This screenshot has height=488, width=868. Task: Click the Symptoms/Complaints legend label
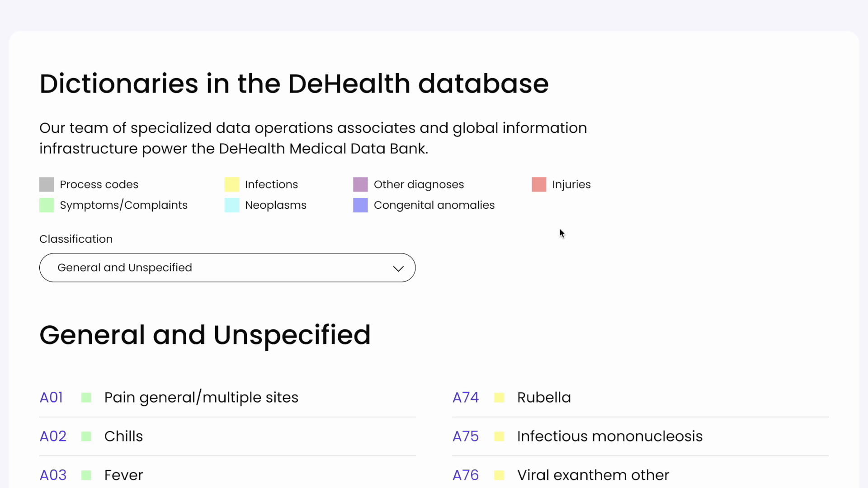(123, 205)
